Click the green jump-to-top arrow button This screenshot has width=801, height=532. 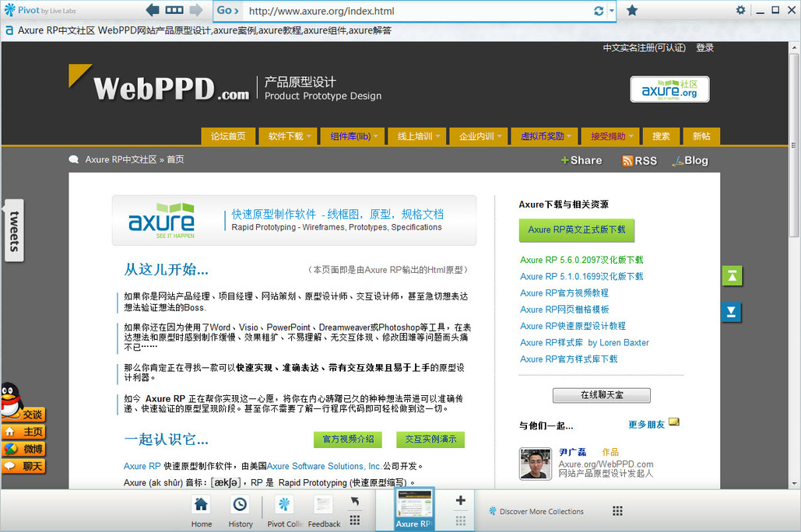pyautogui.click(x=732, y=276)
